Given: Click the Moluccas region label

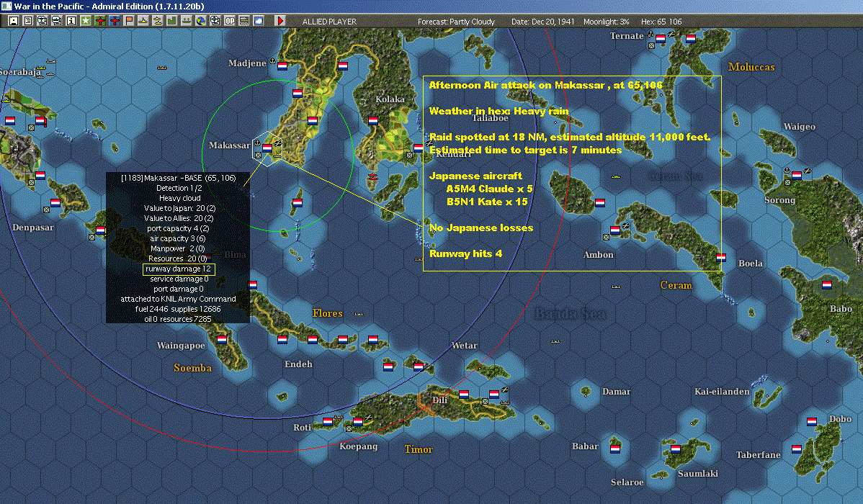Looking at the screenshot, I should [751, 67].
